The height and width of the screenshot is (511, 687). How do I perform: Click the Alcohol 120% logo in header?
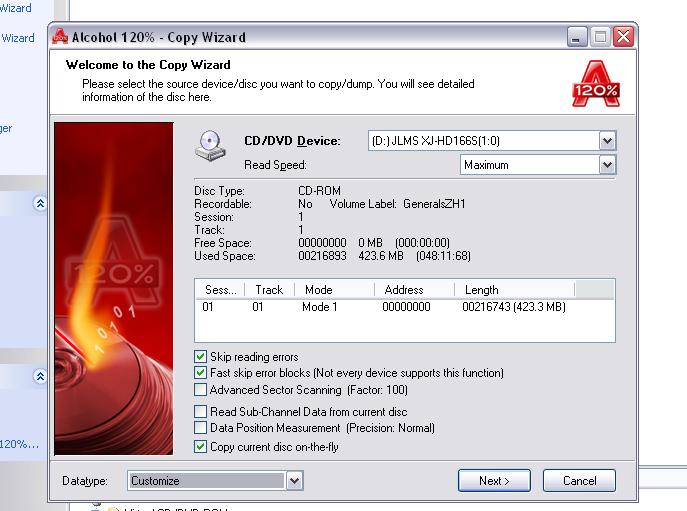coord(596,84)
